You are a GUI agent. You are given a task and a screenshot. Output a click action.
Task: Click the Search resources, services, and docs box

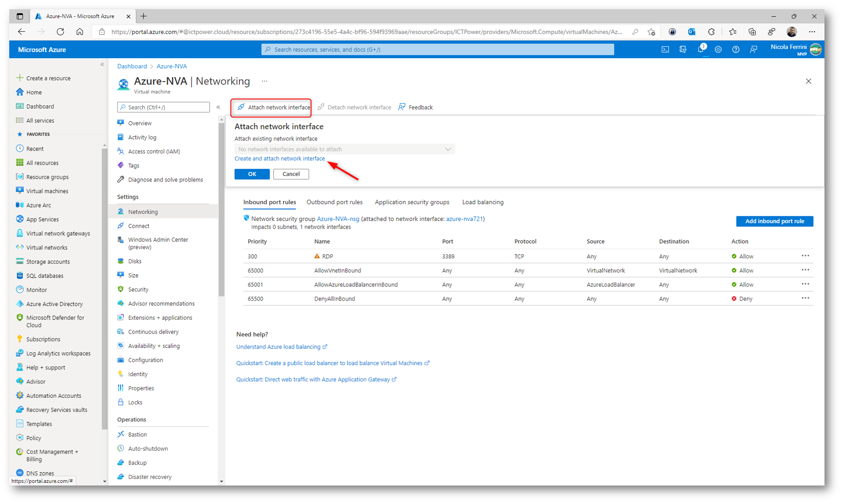coord(437,49)
